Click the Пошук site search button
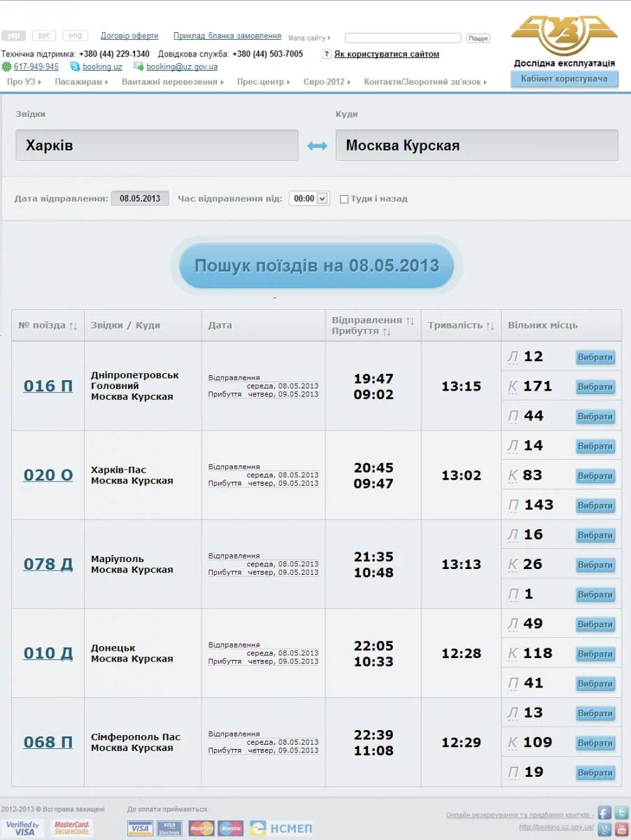Image resolution: width=631 pixels, height=840 pixels. (x=478, y=38)
